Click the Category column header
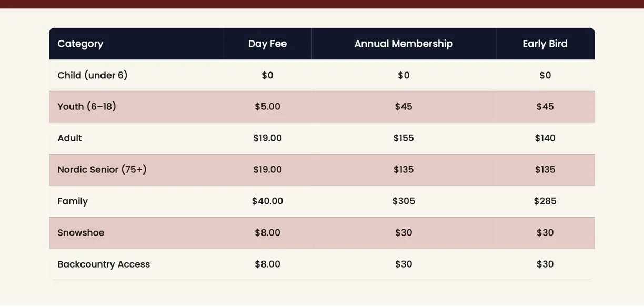Viewport: 644px width, 307px height. [x=80, y=44]
